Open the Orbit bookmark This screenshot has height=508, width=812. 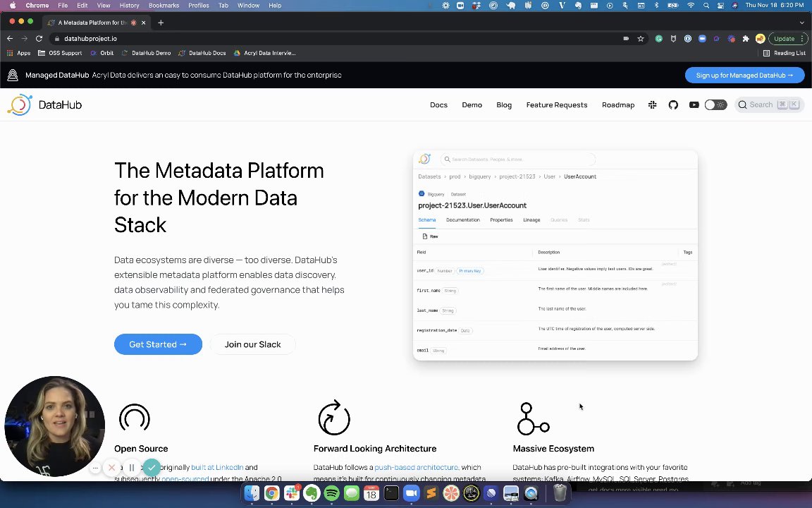[x=102, y=53]
